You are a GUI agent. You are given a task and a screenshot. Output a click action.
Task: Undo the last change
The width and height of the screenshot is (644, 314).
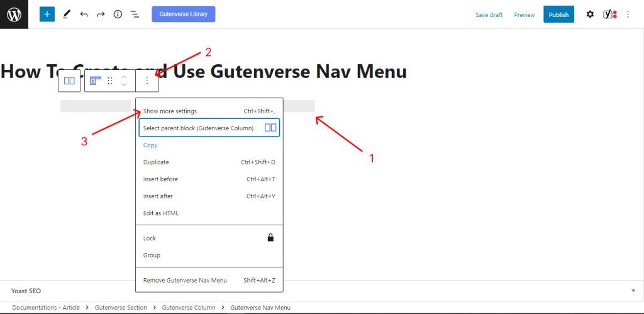(x=84, y=14)
